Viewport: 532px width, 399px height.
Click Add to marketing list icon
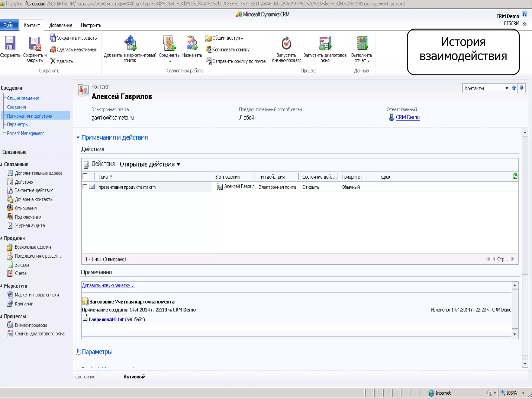pos(130,43)
